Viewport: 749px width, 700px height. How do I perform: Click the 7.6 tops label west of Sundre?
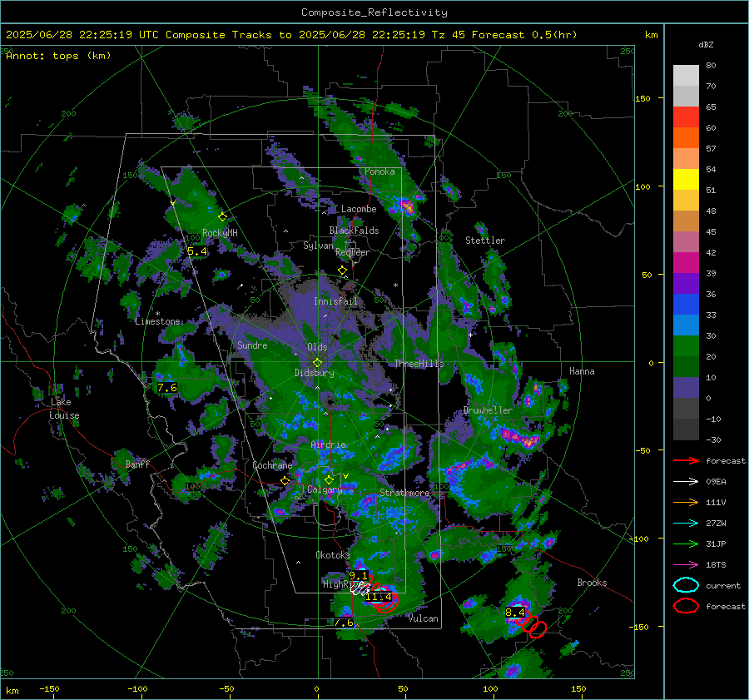tap(167, 388)
